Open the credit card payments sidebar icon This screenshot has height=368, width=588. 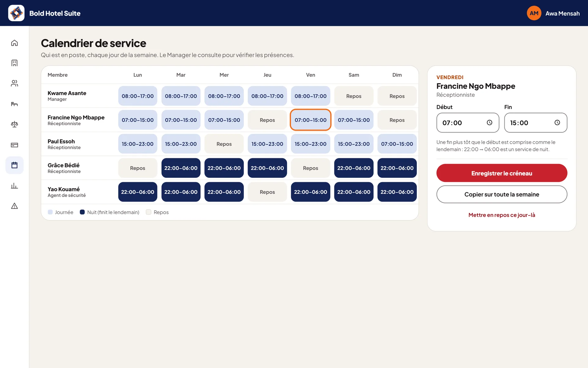(14, 145)
